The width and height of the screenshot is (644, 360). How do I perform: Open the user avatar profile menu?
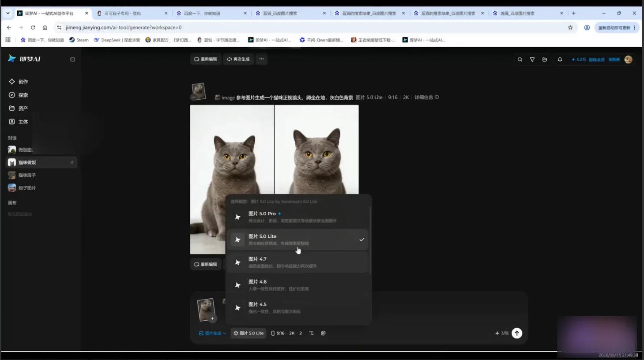coord(628,60)
